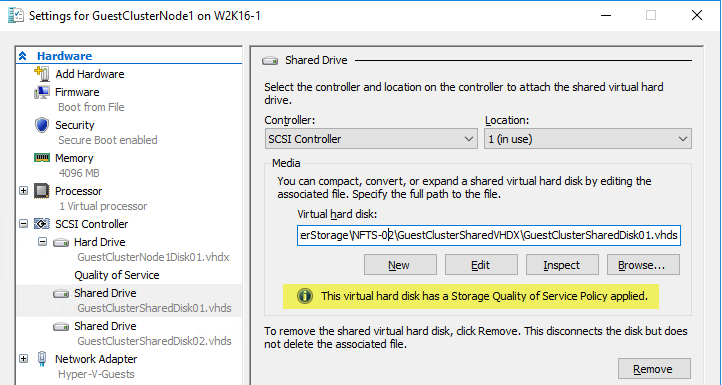Click the Security shield icon
Viewport: 722px width, 385px height.
pos(42,125)
